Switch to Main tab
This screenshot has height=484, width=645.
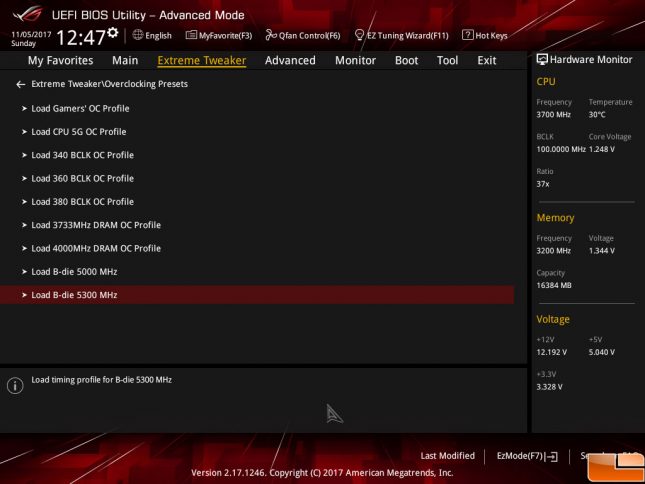pyautogui.click(x=125, y=60)
